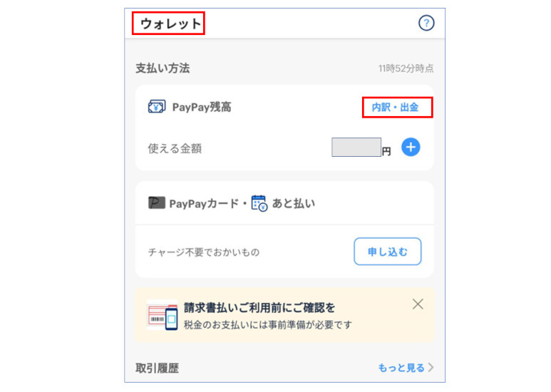Screen dimensions: 551x392
Task: Click the あと払い calendar icon
Action: [x=259, y=203]
